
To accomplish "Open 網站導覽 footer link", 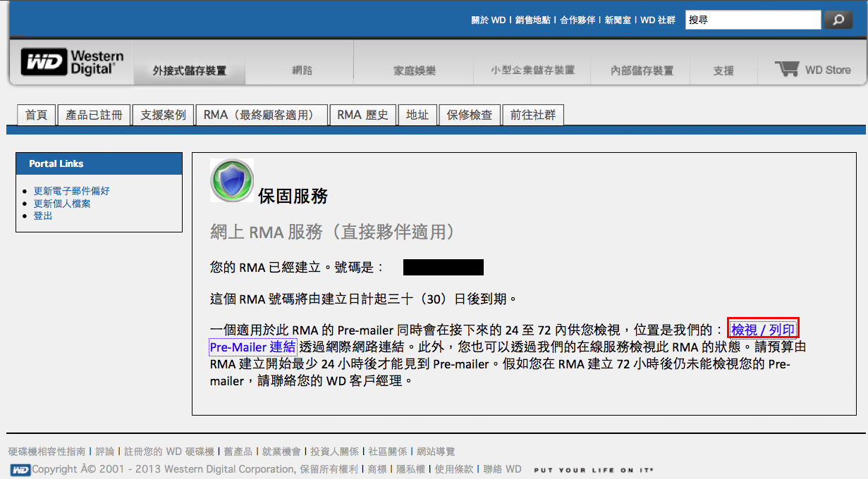I will coord(436,452).
